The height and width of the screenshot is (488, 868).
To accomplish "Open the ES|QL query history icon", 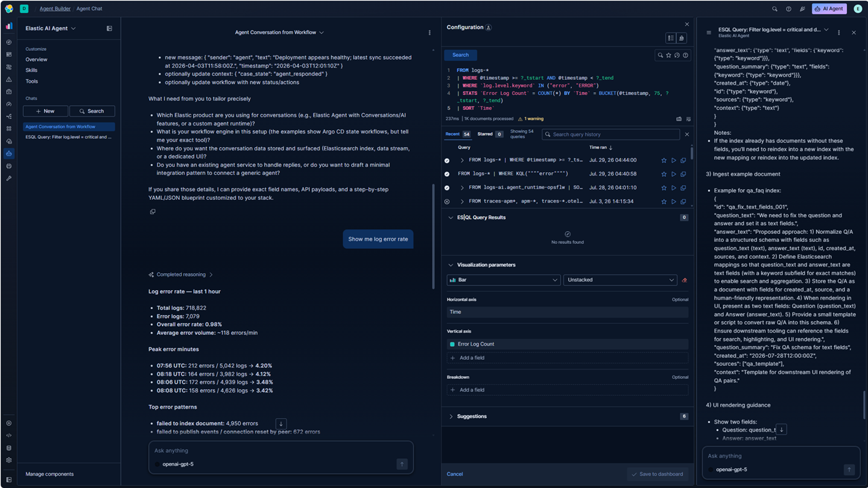I will (x=677, y=55).
